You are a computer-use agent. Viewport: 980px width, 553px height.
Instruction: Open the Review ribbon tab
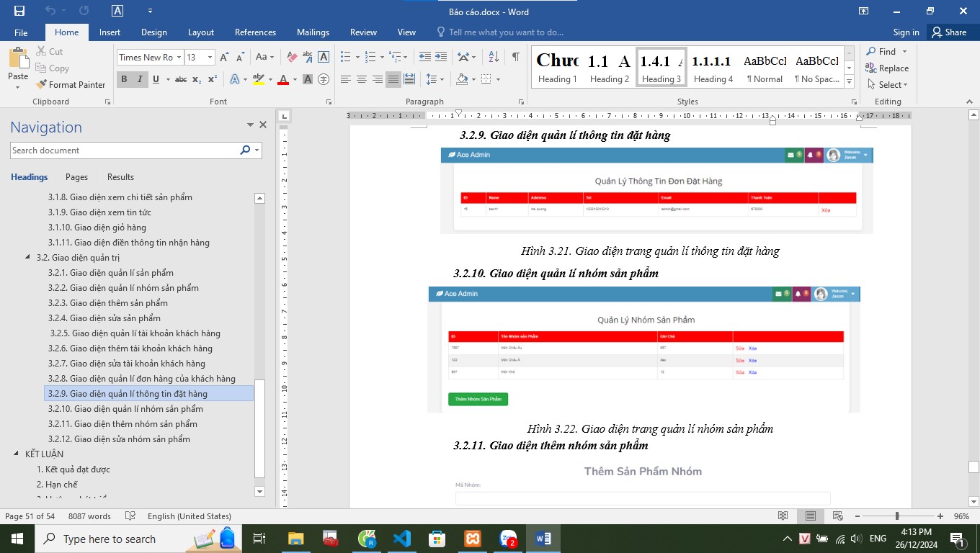(363, 32)
